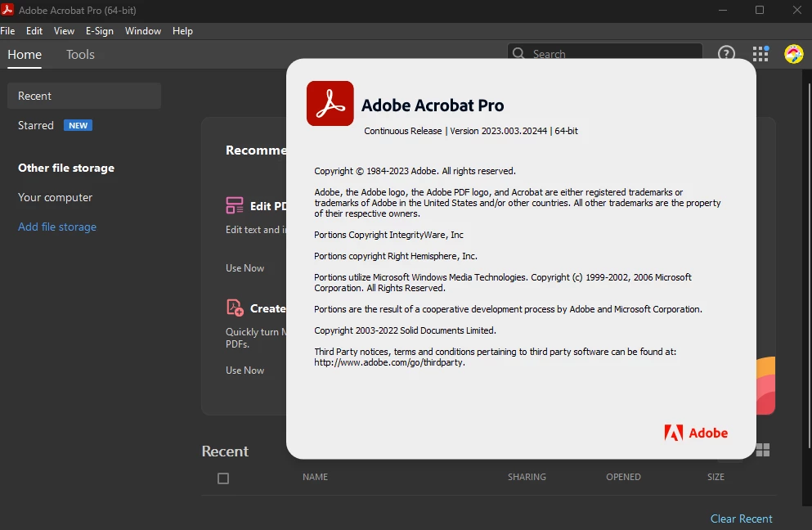Open Your computer file storage
The width and height of the screenshot is (812, 530).
(x=55, y=197)
